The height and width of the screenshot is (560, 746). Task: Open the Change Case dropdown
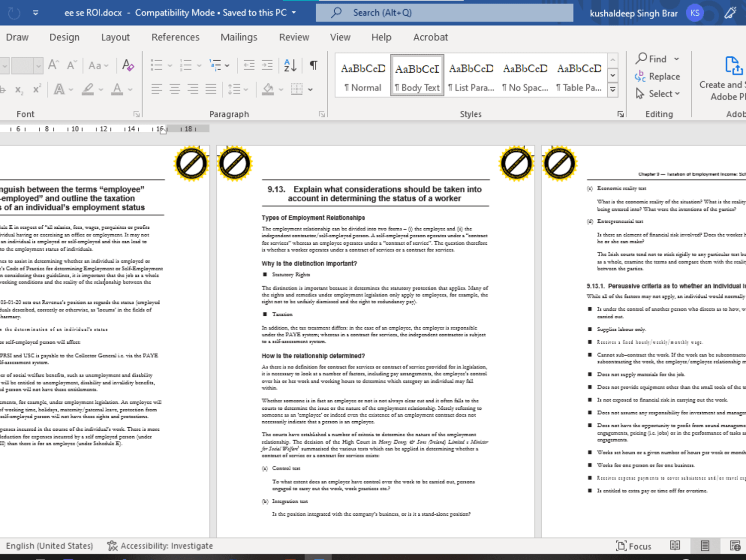(x=98, y=65)
